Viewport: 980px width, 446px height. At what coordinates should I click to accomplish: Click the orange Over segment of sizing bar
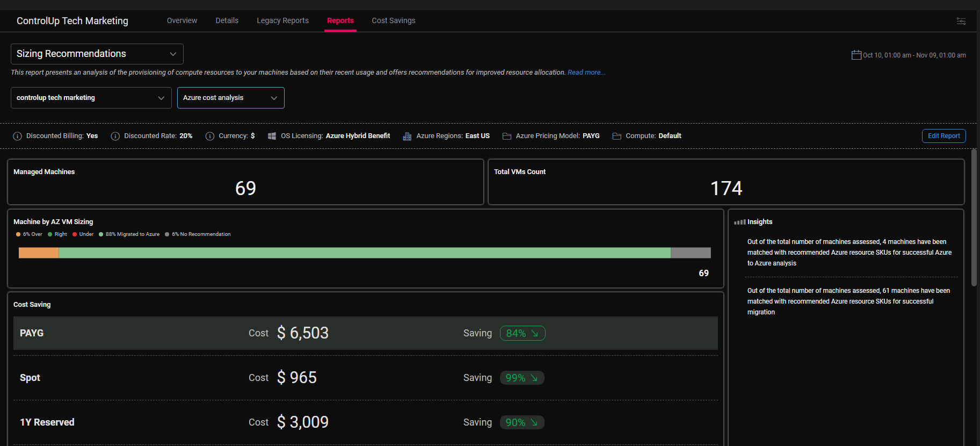[x=39, y=253]
